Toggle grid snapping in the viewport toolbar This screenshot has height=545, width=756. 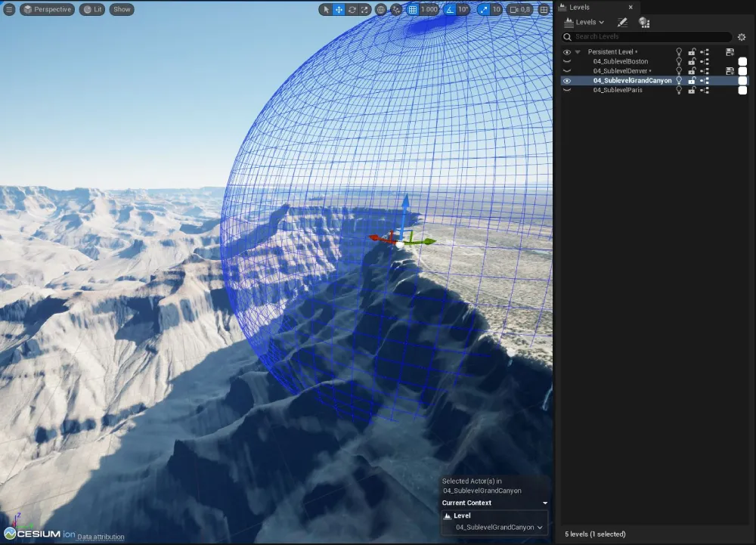413,9
